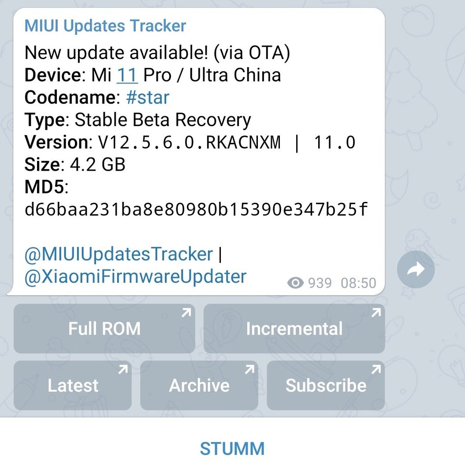Viewport: 465px width, 476px height.
Task: Open the Archive button
Action: click(x=199, y=385)
